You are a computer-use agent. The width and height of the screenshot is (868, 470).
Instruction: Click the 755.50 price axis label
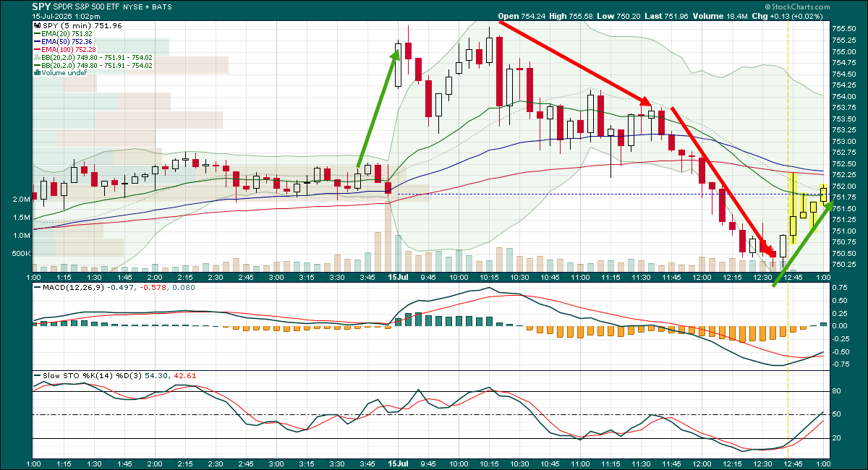tap(843, 29)
